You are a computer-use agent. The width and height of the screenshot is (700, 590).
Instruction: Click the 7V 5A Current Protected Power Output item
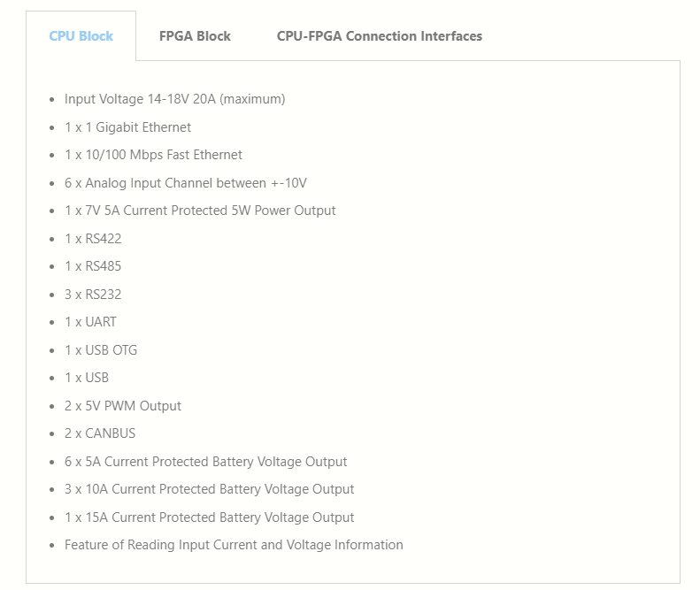(200, 211)
